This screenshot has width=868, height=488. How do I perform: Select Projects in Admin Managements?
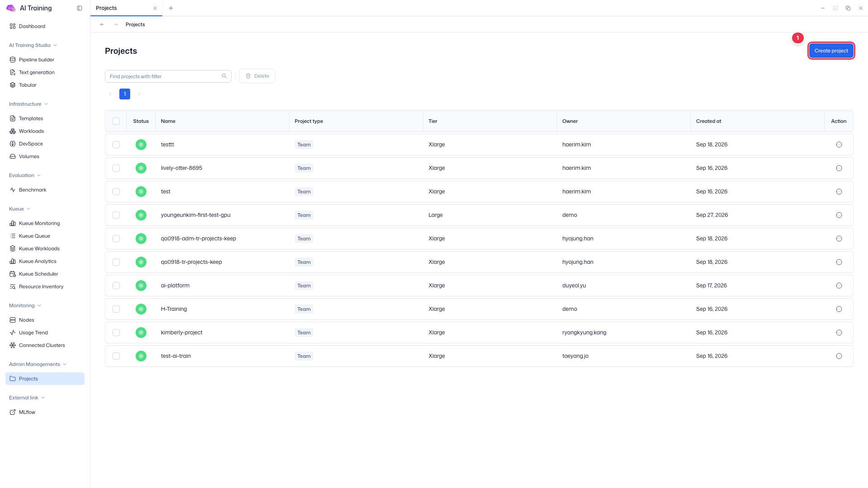(45, 379)
